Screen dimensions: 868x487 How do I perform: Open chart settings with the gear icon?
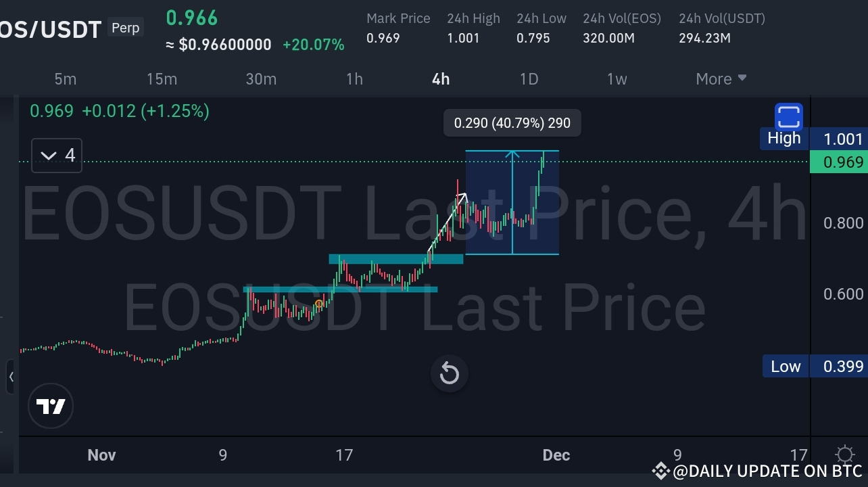pos(844,455)
